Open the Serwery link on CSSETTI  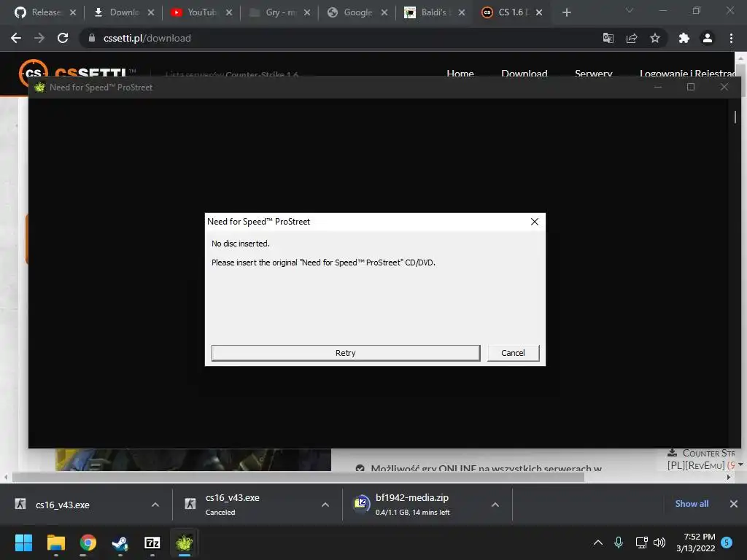[593, 74]
